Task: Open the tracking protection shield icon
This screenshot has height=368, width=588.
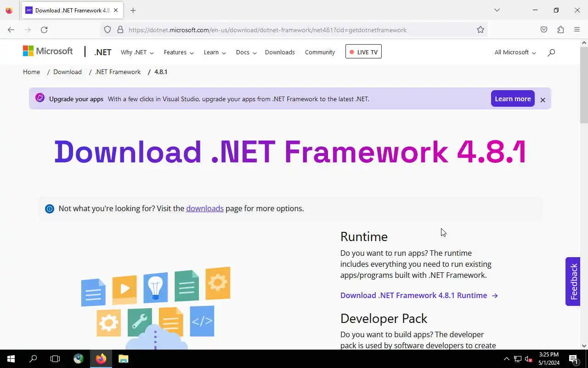Action: [x=107, y=30]
